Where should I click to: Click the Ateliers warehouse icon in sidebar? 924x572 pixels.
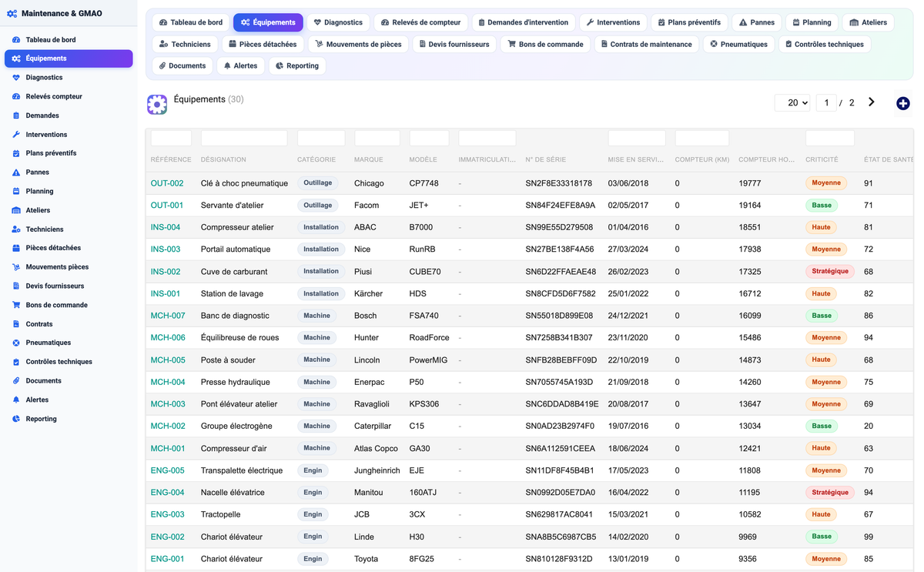[x=16, y=210]
